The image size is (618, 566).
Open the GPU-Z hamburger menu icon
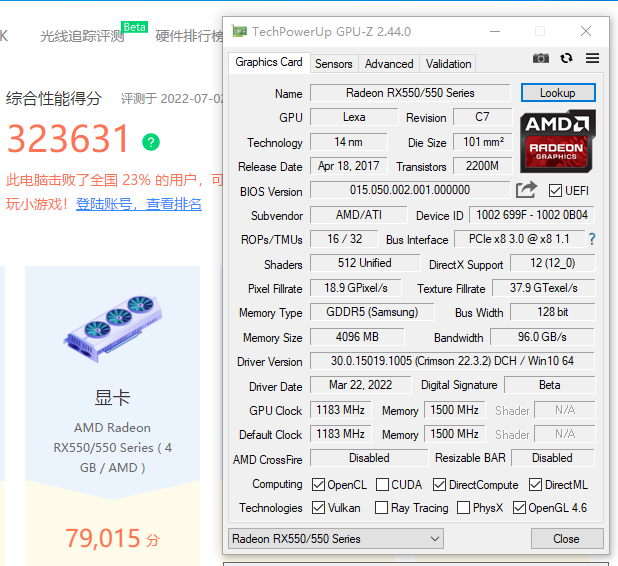point(592,58)
